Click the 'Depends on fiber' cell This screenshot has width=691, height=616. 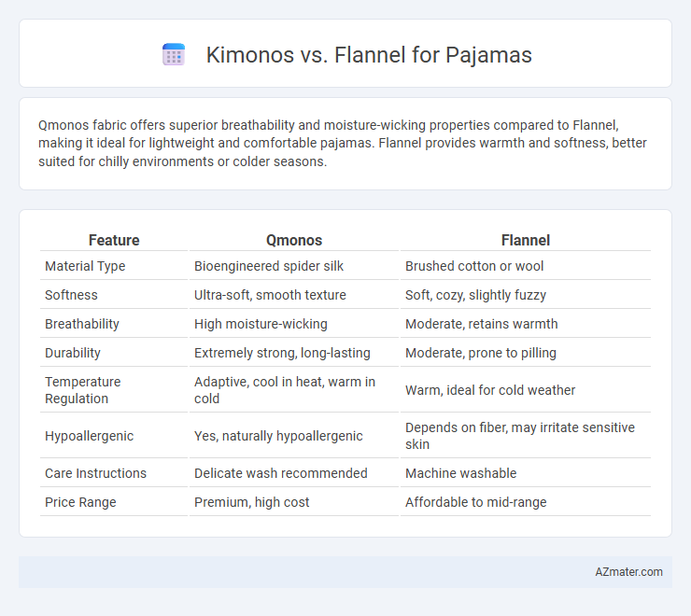tap(520, 436)
